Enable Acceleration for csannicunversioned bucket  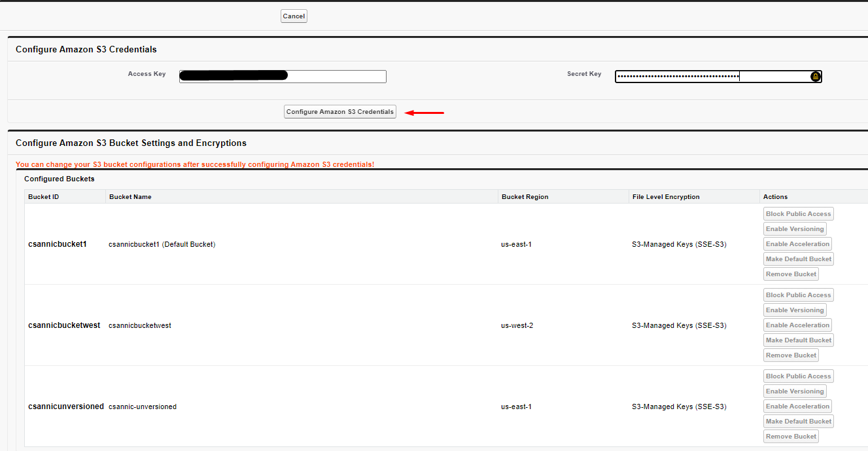(797, 406)
